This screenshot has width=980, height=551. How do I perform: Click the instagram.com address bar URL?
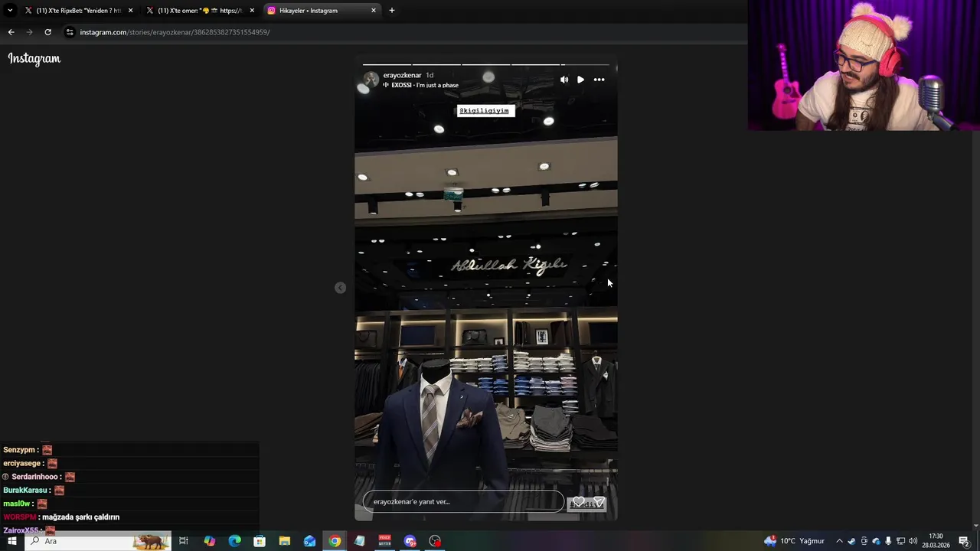point(175,32)
